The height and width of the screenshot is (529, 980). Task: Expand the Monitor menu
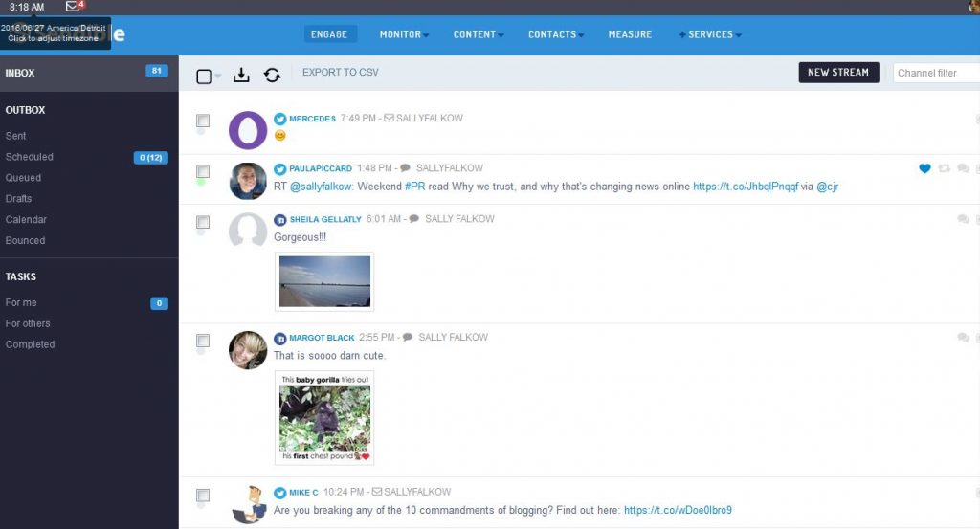[404, 34]
